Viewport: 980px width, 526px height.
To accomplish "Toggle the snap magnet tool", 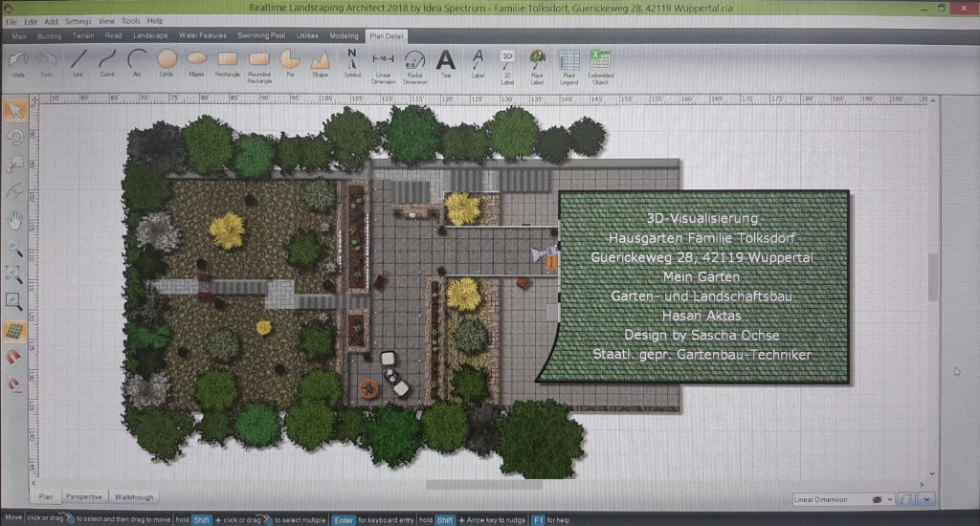I will click(x=14, y=358).
